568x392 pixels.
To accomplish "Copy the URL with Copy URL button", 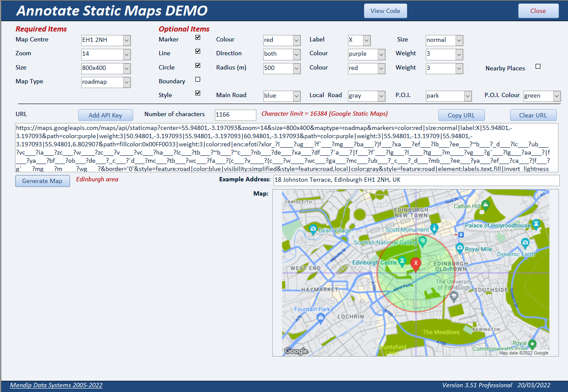I will (x=461, y=115).
